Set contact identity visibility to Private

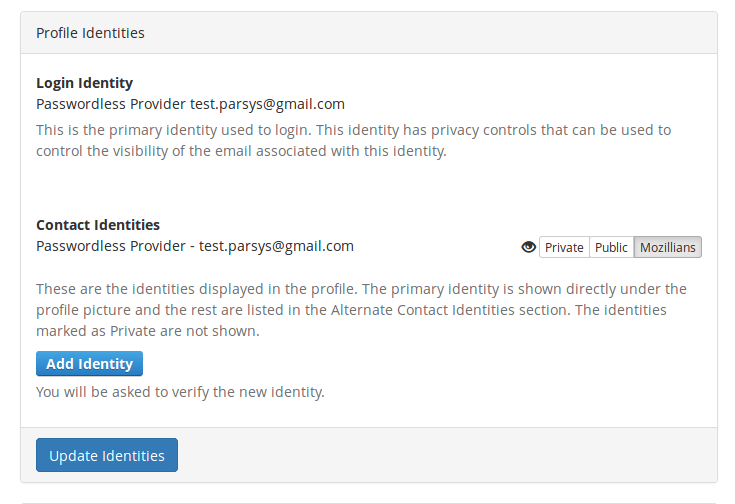click(x=564, y=247)
